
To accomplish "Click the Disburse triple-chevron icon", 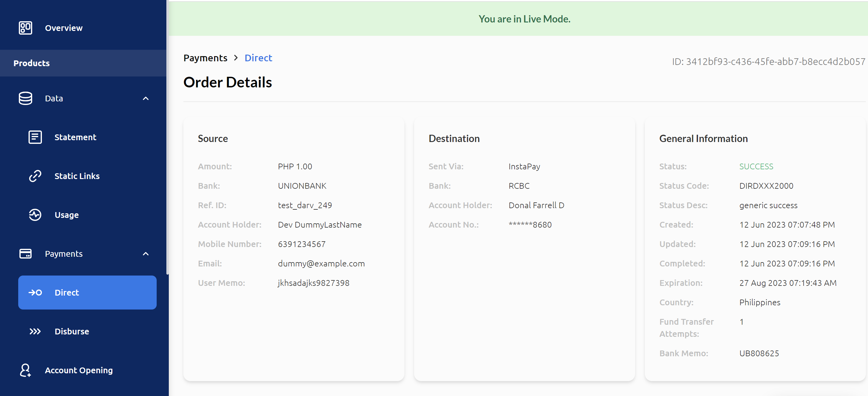I will coord(35,331).
